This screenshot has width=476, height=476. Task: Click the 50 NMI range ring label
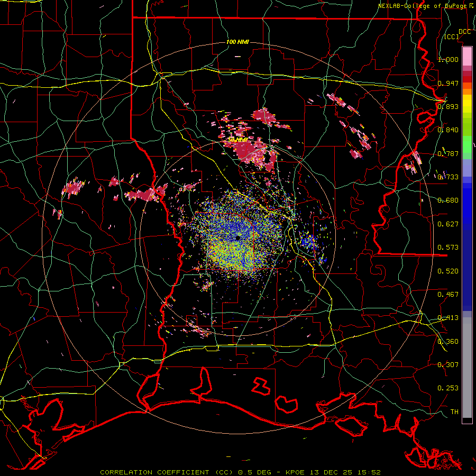tap(237, 140)
